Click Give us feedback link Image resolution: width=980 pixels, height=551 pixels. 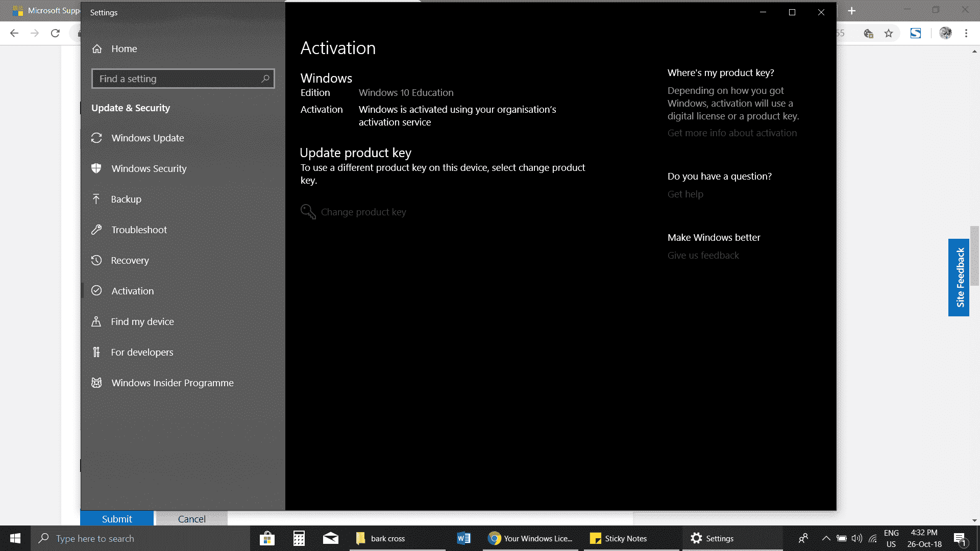click(703, 255)
